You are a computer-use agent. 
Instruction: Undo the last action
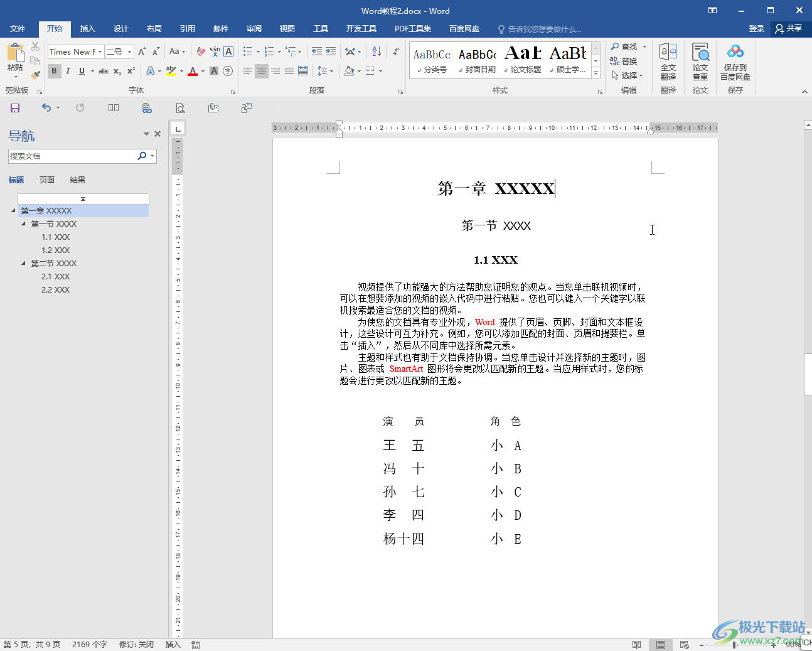[46, 108]
